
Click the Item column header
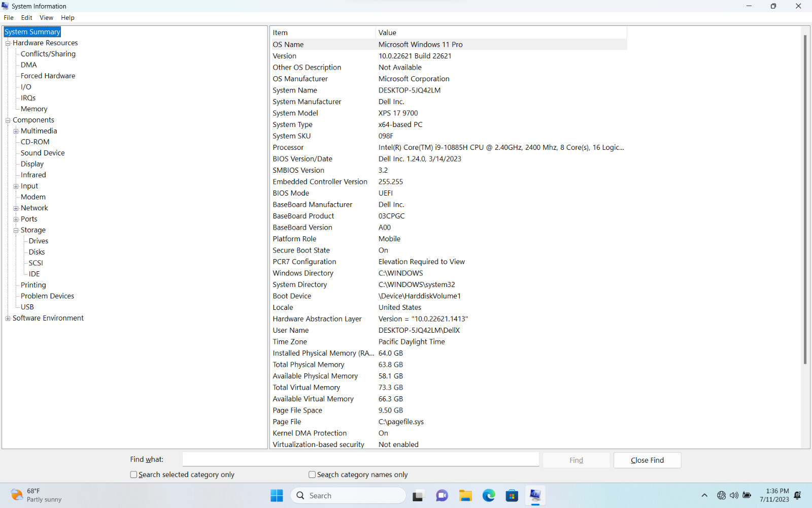pyautogui.click(x=323, y=33)
